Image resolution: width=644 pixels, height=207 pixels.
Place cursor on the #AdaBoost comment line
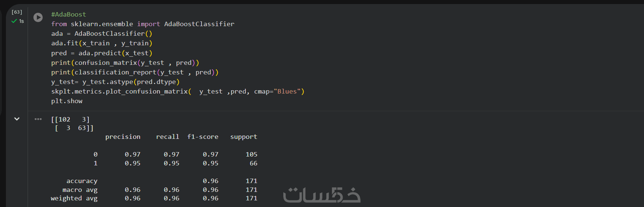69,14
